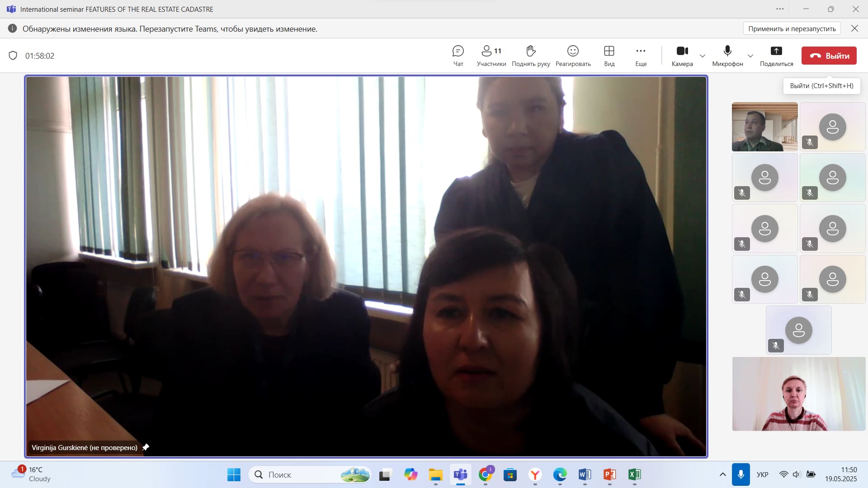
Task: Expand hidden system tray icons chevron
Action: 722,474
